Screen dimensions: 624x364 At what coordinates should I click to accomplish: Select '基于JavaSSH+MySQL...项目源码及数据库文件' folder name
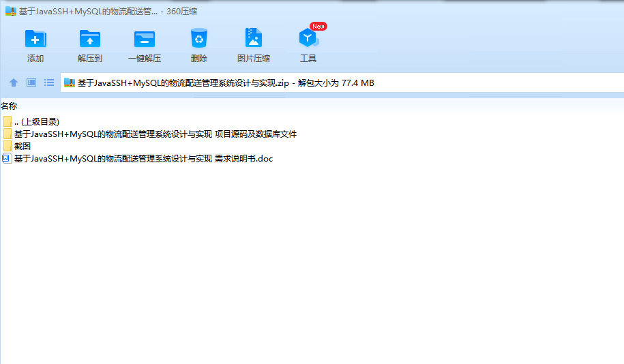tap(155, 134)
